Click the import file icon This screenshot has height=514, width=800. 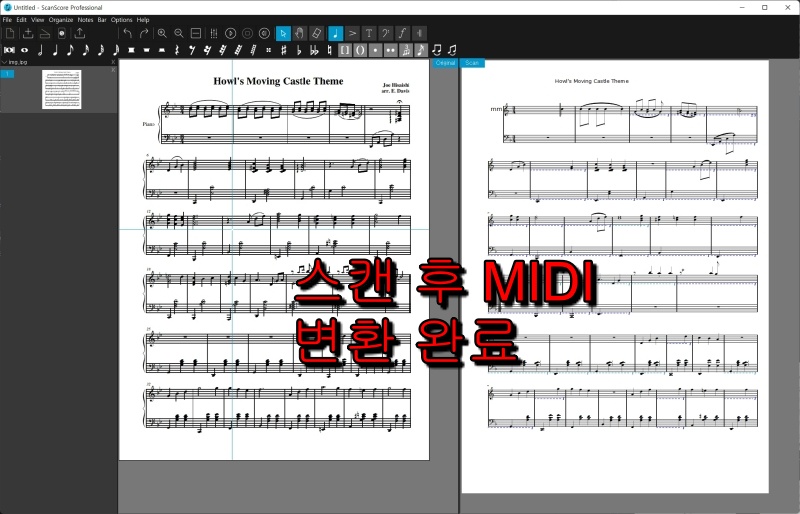click(28, 34)
